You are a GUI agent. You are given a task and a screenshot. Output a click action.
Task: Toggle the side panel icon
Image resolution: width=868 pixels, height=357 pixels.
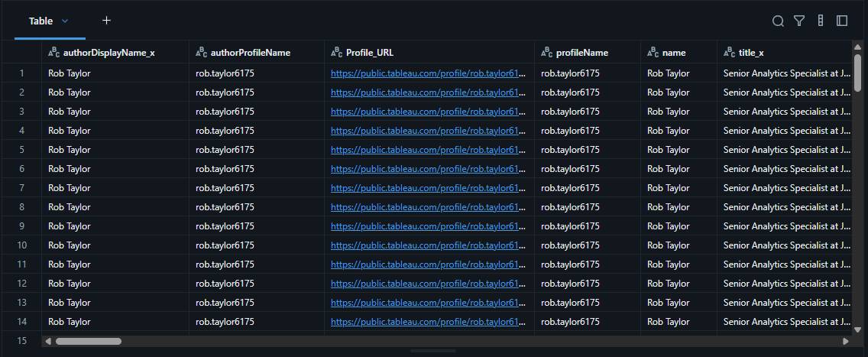(842, 21)
